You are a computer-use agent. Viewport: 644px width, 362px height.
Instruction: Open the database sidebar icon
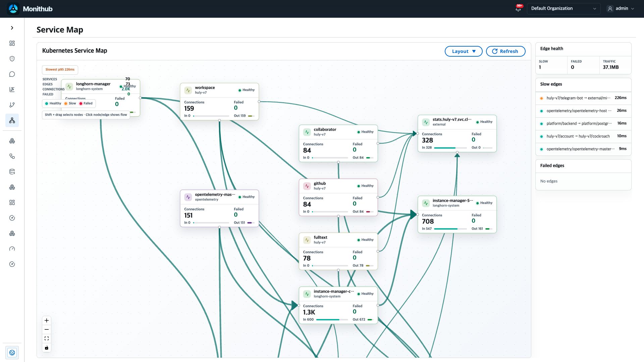[12, 172]
